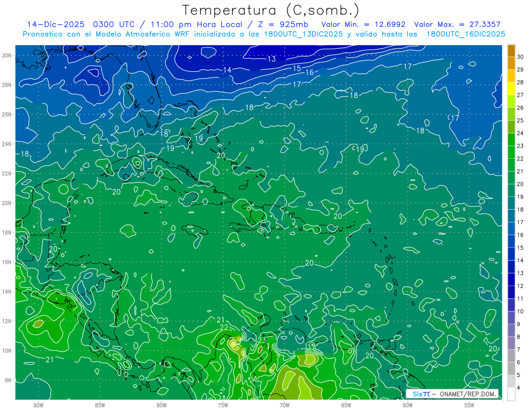Click the 24N latitude axis label
The width and height of the screenshot is (532, 411).
[8, 144]
